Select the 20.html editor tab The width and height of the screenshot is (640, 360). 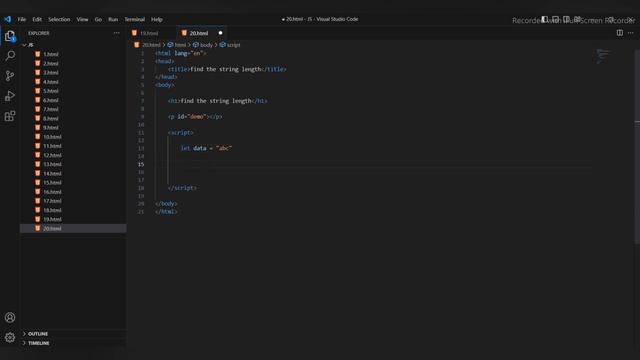(202, 33)
